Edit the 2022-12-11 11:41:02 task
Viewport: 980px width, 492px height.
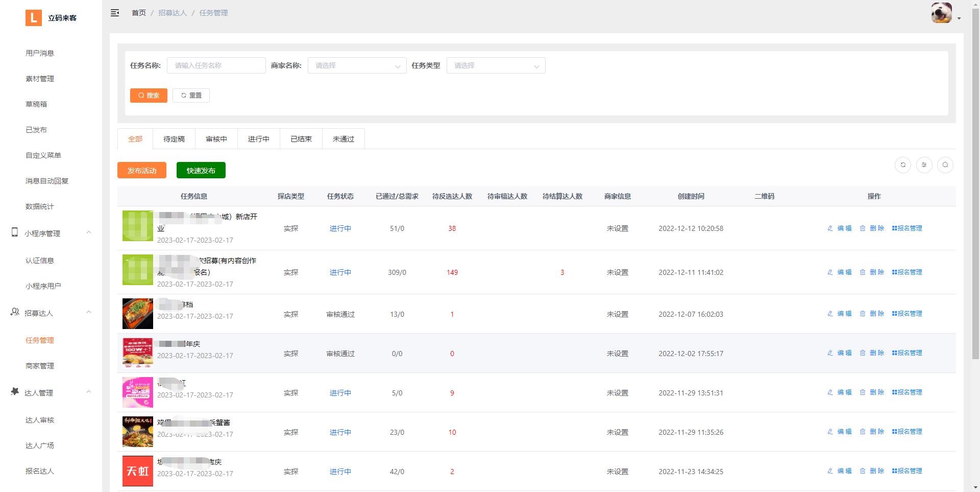click(840, 272)
